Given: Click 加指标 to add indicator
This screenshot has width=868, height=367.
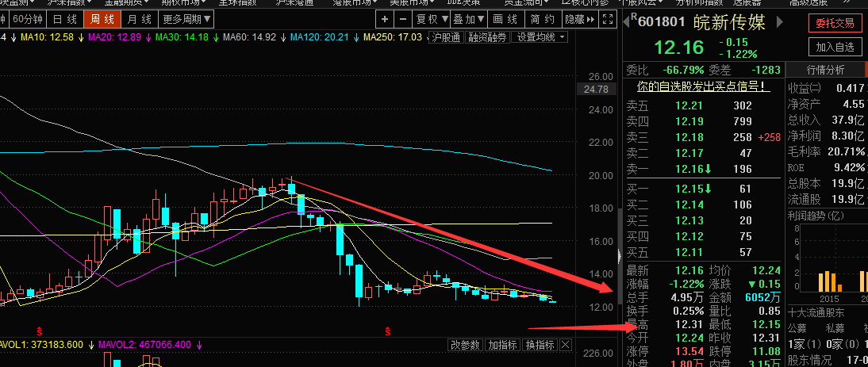Looking at the screenshot, I should click(503, 345).
